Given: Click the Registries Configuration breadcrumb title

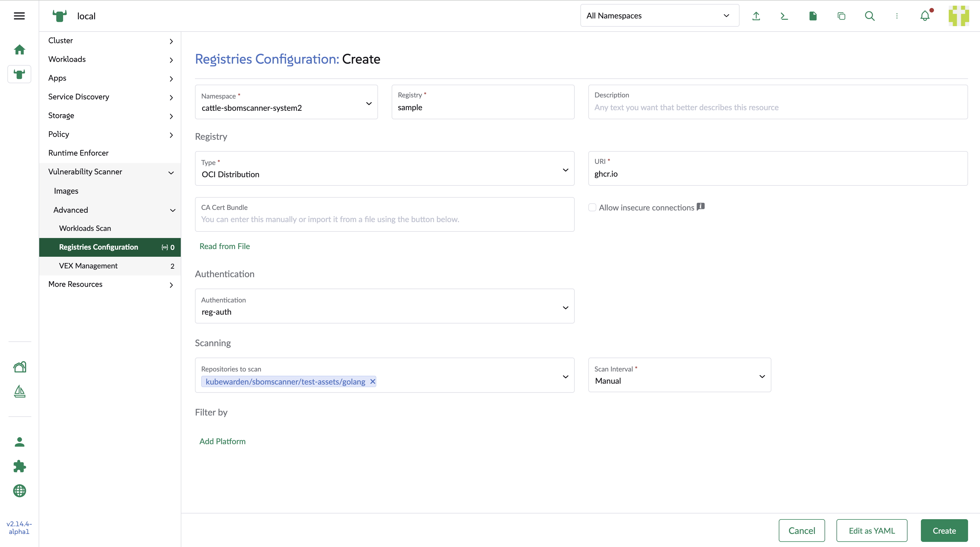Looking at the screenshot, I should tap(267, 59).
